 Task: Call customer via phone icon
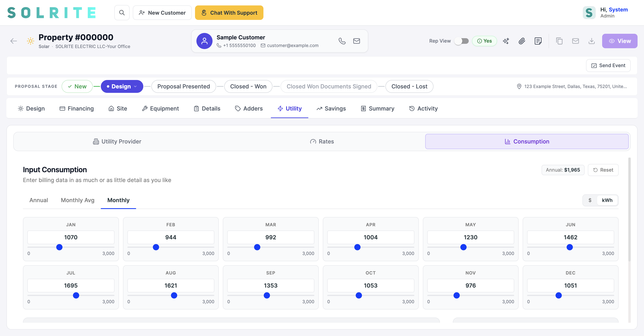(x=342, y=41)
